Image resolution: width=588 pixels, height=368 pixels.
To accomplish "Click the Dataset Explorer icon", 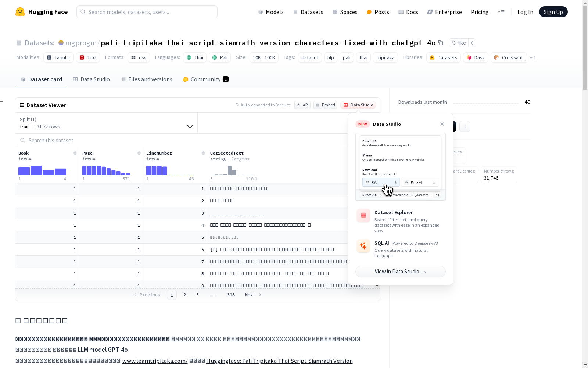I will point(363,216).
